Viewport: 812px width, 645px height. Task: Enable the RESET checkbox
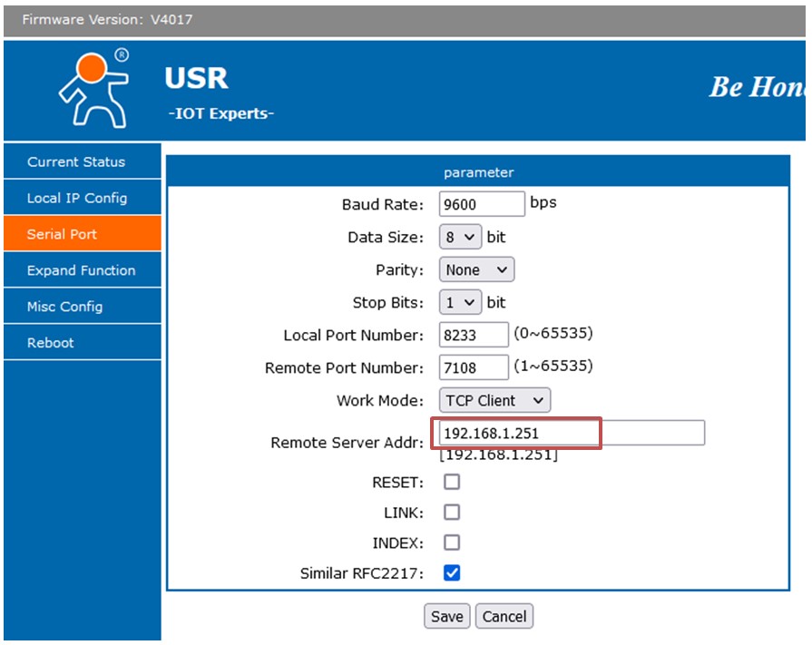[x=452, y=482]
